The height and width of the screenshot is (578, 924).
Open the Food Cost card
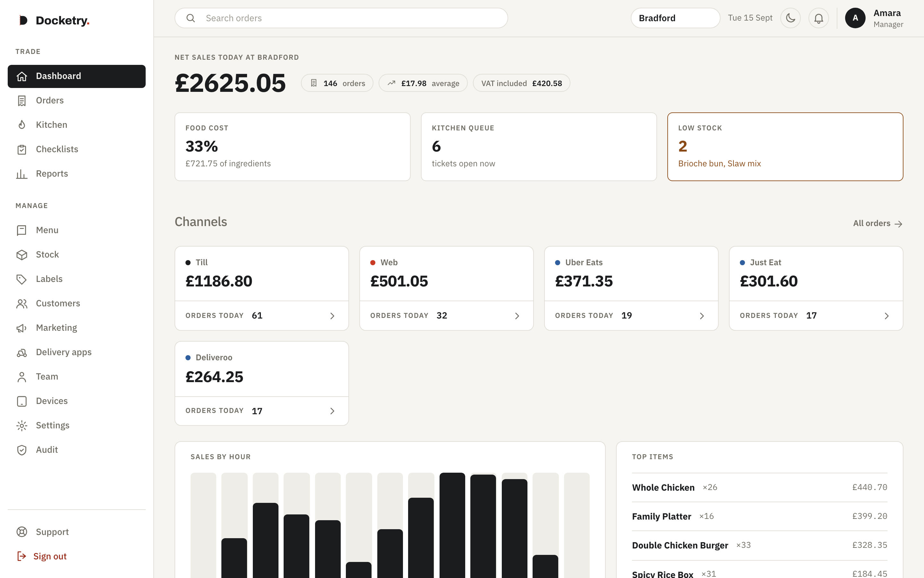tap(293, 146)
